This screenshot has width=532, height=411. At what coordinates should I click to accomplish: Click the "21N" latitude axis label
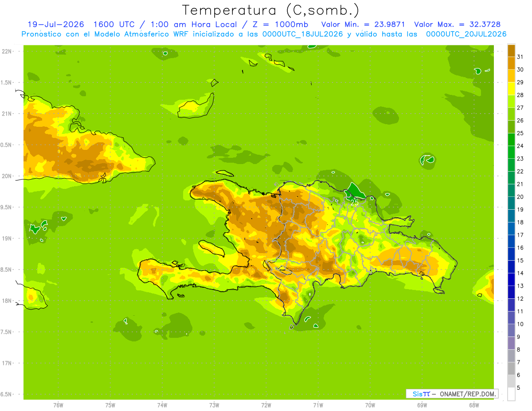7,114
